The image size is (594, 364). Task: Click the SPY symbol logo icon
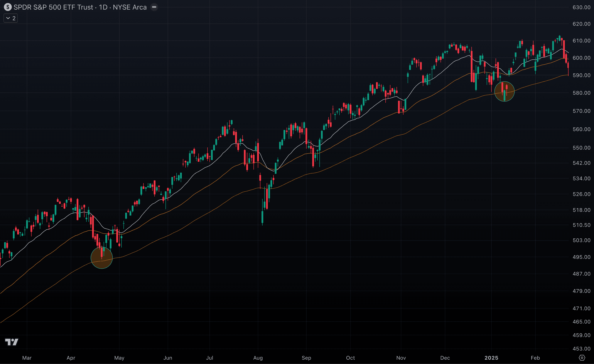pos(8,7)
